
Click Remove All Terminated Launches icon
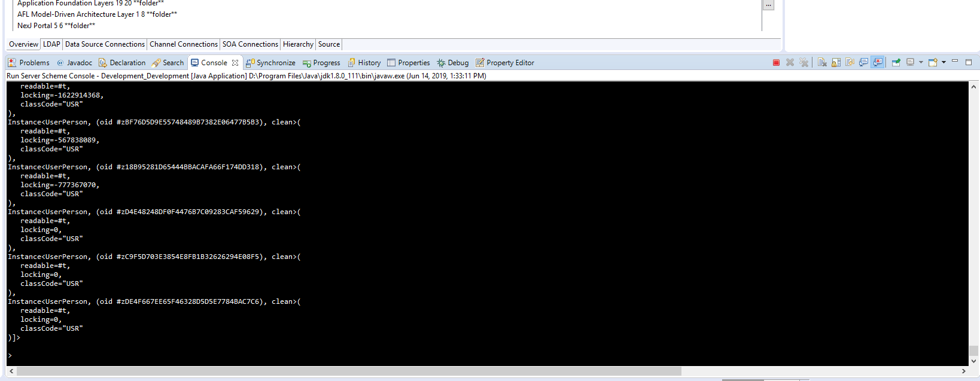pos(804,62)
